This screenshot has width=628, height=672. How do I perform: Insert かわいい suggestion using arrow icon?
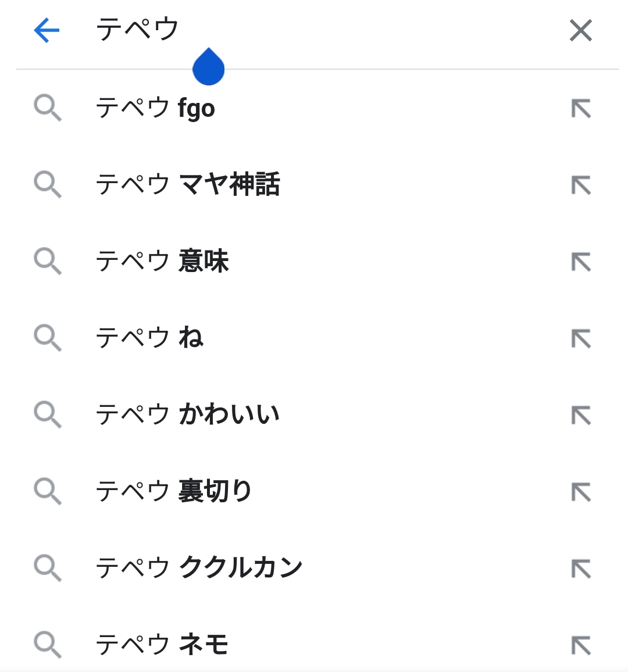(580, 416)
